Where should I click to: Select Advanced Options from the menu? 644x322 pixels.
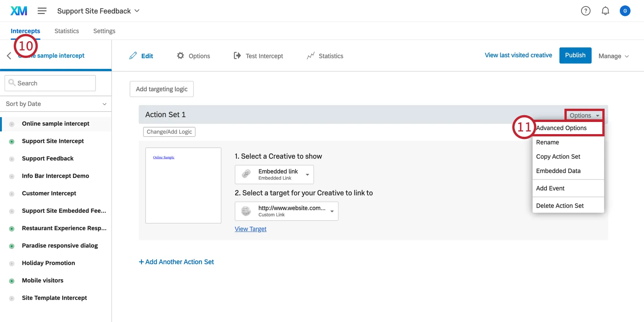pos(561,128)
